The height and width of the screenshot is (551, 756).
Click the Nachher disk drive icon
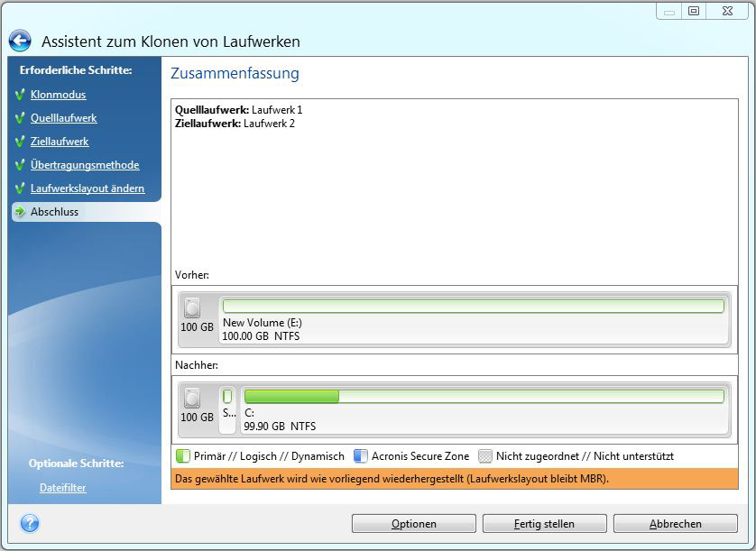click(192, 398)
